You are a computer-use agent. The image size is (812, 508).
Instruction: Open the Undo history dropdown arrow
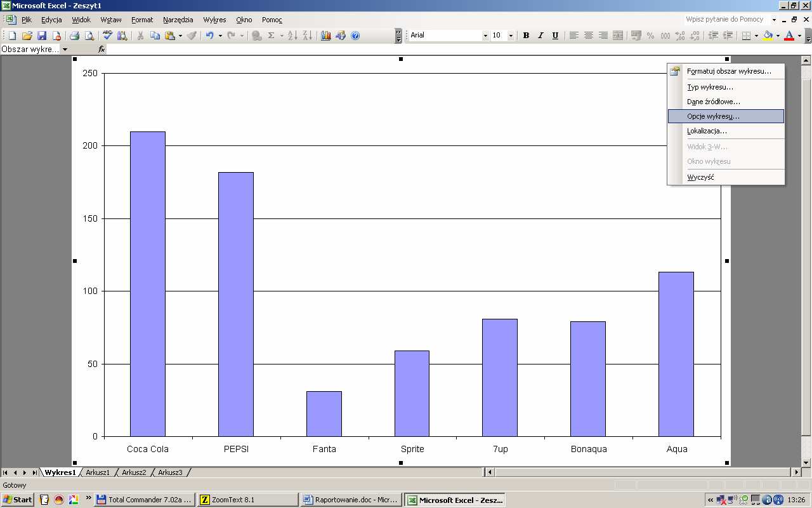pos(220,36)
